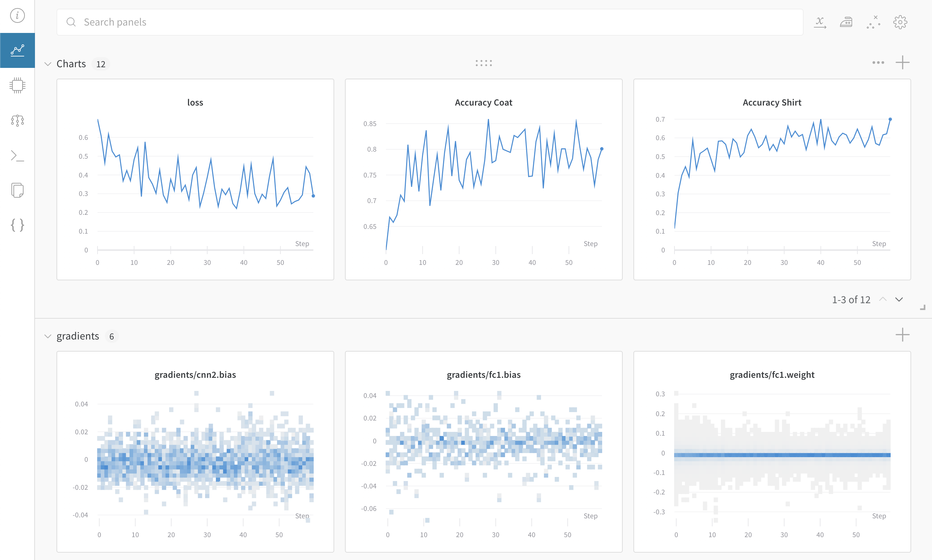Open the smoothing iron icon
The height and width of the screenshot is (560, 932).
[x=846, y=22]
